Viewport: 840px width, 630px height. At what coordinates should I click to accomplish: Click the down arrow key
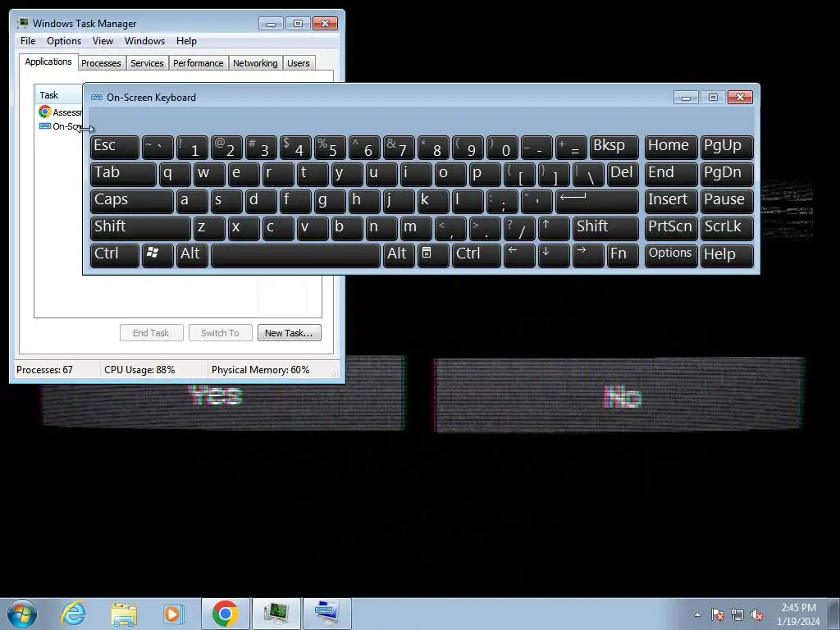(554, 255)
